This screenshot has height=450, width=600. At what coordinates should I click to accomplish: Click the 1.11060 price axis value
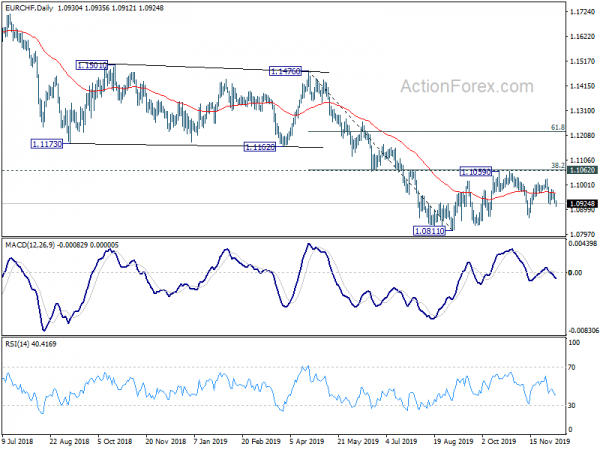pos(582,160)
